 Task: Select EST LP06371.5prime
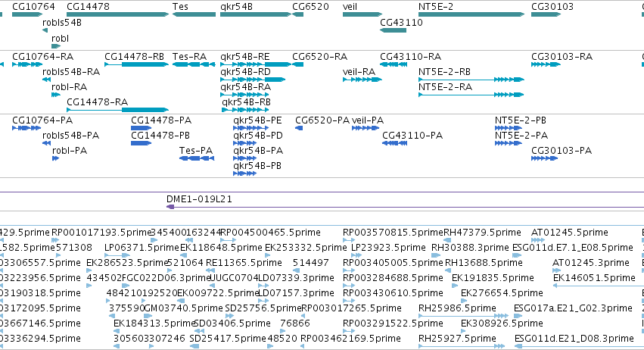[142, 248]
